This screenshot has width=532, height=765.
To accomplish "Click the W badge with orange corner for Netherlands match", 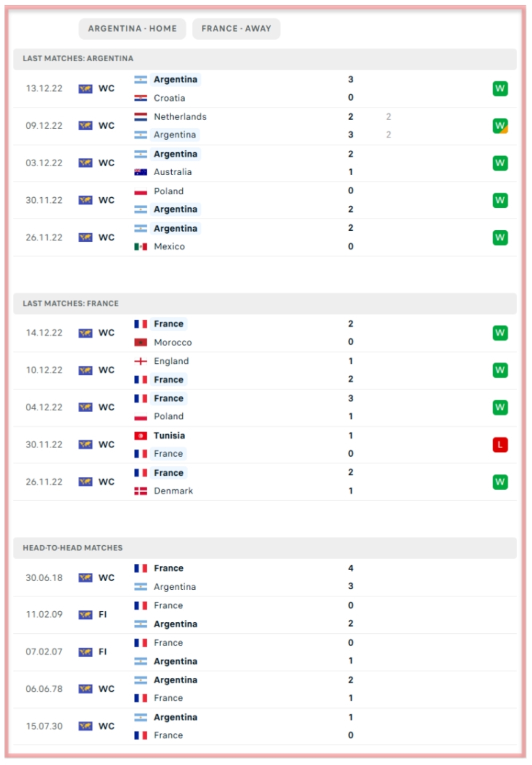I will pos(499,126).
